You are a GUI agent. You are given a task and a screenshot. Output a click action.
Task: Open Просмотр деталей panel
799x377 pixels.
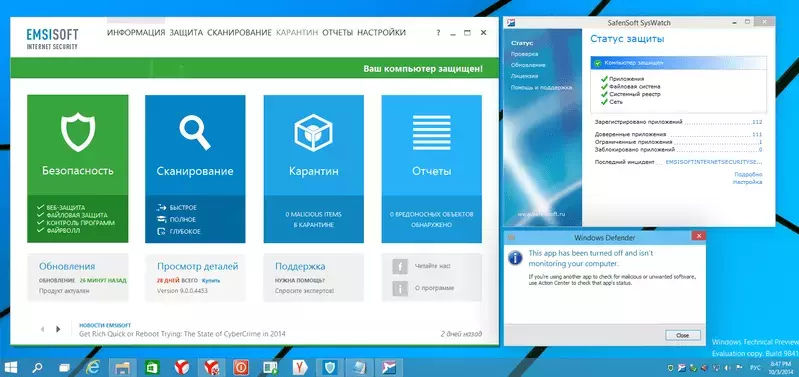[x=195, y=278]
